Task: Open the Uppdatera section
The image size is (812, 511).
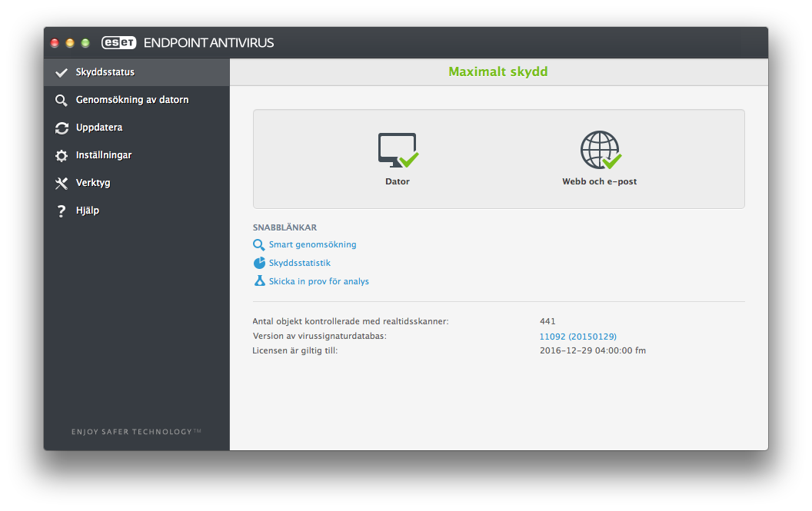Action: [137, 128]
